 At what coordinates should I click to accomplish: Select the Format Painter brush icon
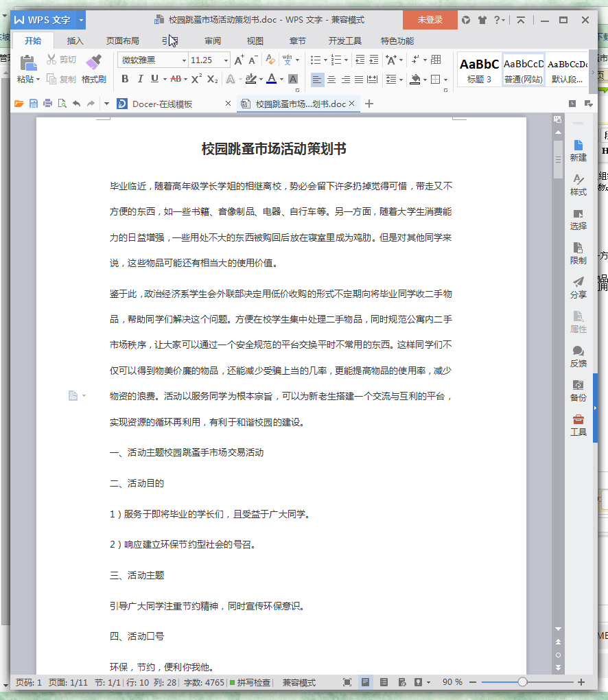(94, 62)
